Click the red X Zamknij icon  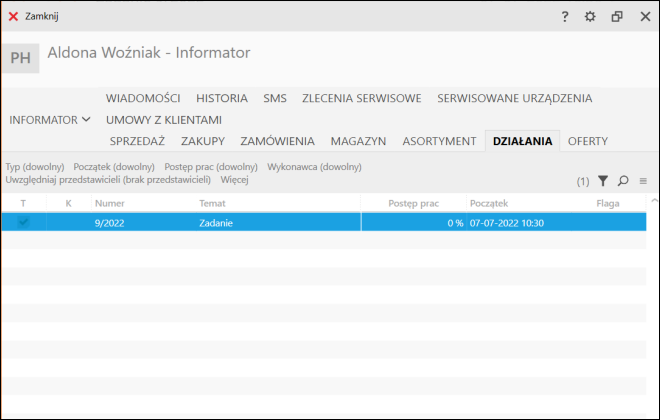[13, 16]
